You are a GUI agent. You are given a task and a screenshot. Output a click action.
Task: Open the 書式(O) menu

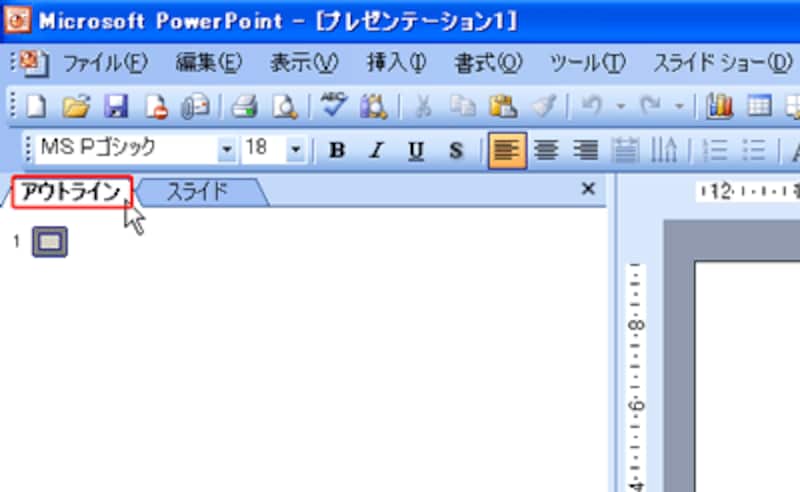click(488, 63)
